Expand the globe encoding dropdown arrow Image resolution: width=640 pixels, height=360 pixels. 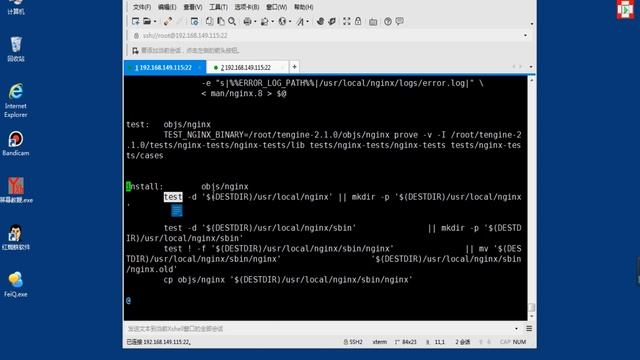pos(290,22)
